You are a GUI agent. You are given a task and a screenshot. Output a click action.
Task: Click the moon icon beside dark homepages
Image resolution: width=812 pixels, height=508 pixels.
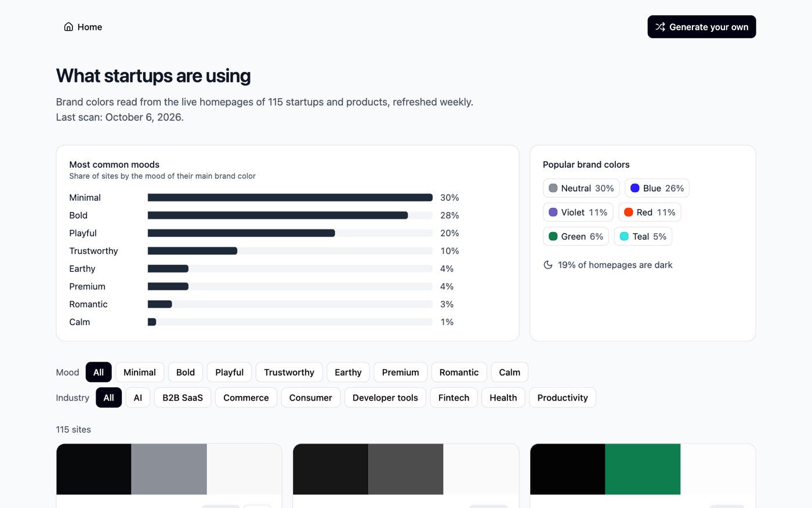[548, 265]
